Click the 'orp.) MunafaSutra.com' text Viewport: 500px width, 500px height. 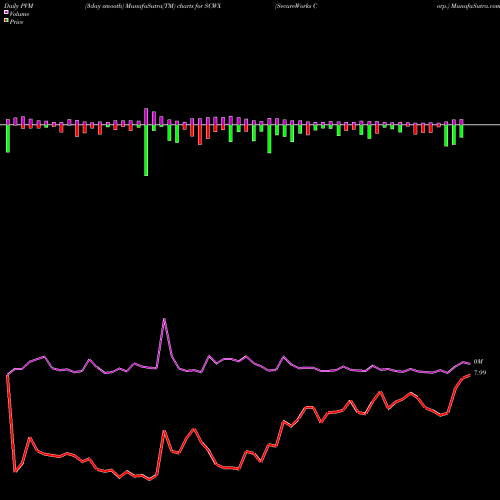coord(468,6)
